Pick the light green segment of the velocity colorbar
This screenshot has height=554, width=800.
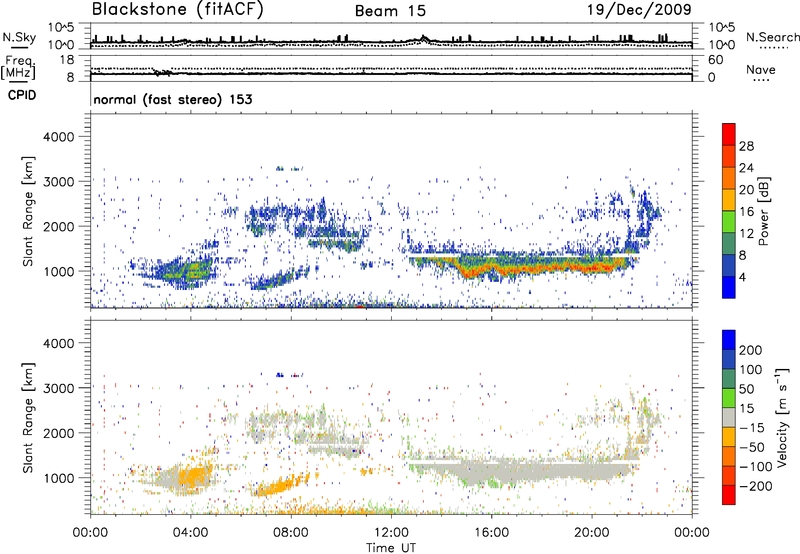[x=729, y=398]
